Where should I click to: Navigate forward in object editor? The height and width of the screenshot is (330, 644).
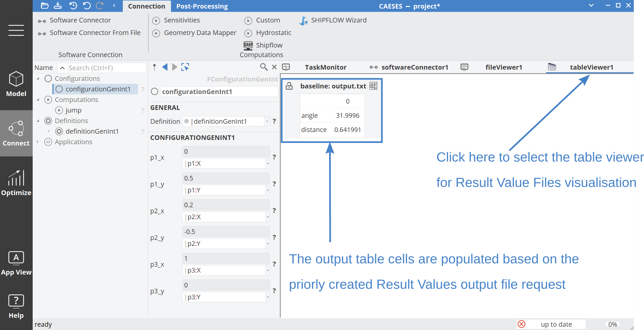175,67
